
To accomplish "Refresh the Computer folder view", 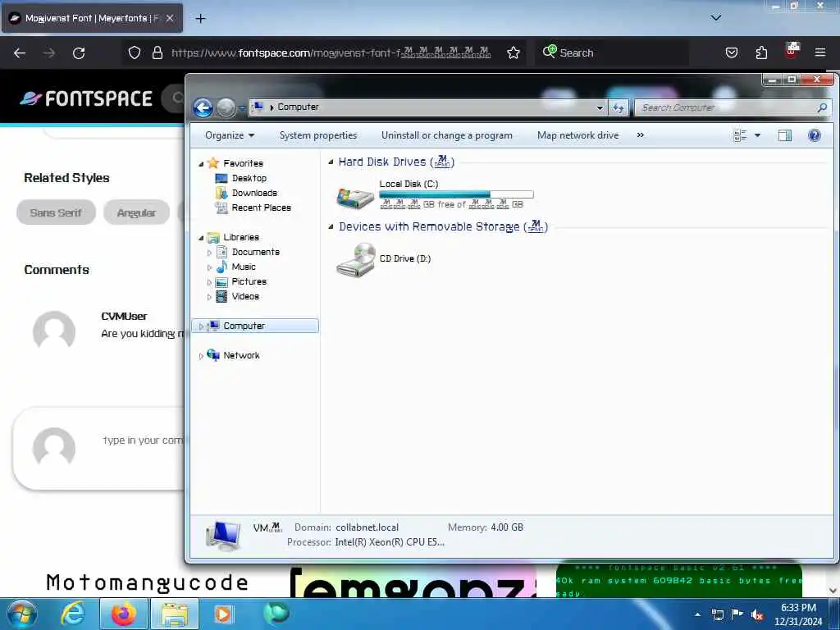I will pos(619,107).
